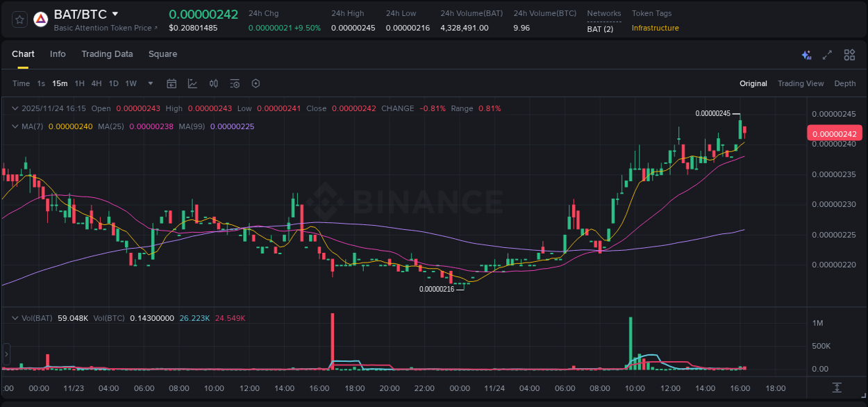Click the BAT token logo
Screen dimensions: 868x407
point(41,18)
